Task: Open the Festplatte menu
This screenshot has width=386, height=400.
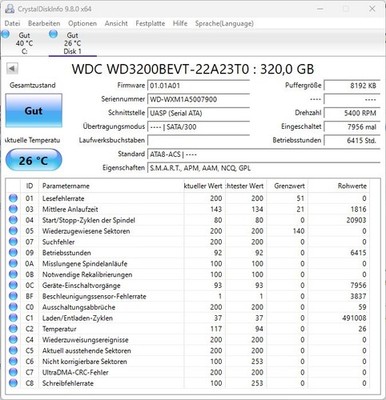Action: click(150, 23)
